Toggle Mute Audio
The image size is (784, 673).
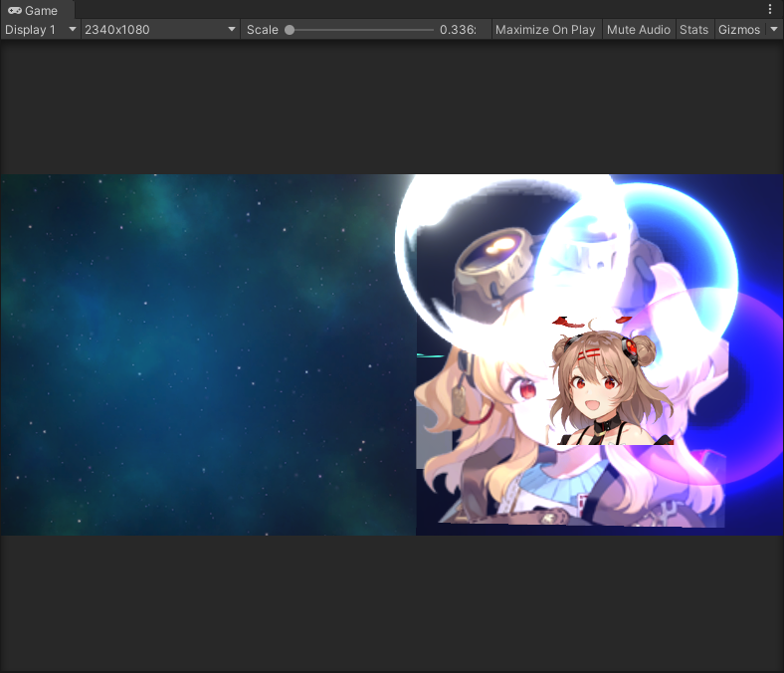click(x=638, y=30)
